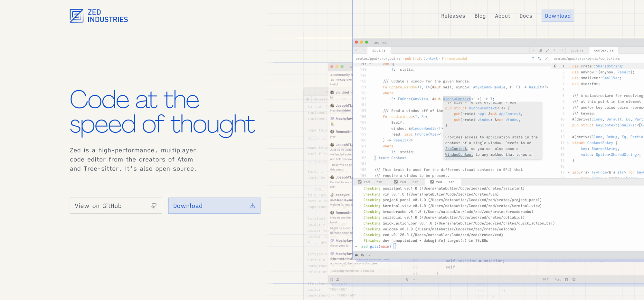Click the Download button in top navigation

pos(558,16)
